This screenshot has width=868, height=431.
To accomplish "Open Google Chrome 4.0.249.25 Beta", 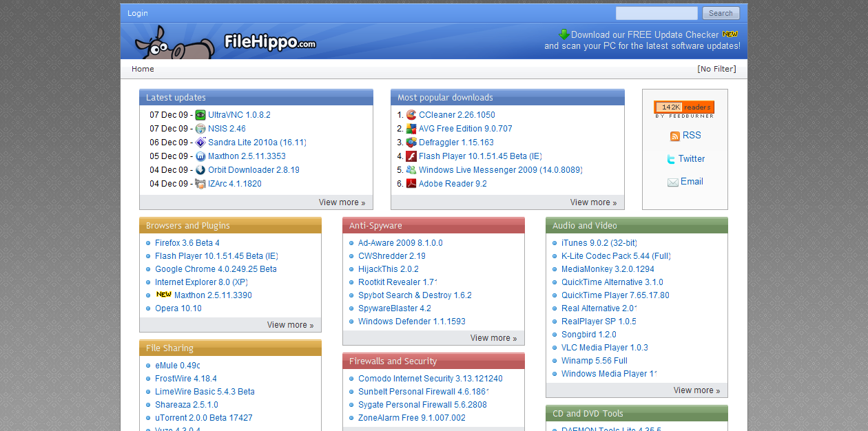I will pos(216,269).
